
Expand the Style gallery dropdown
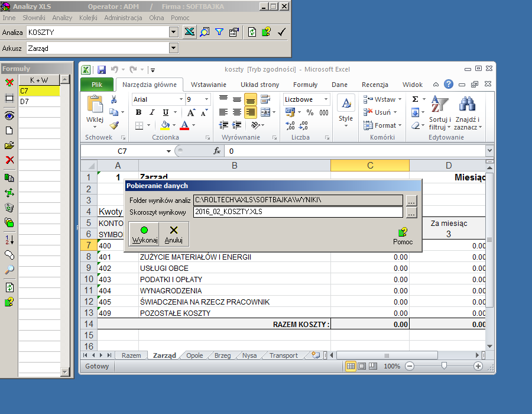tap(346, 126)
